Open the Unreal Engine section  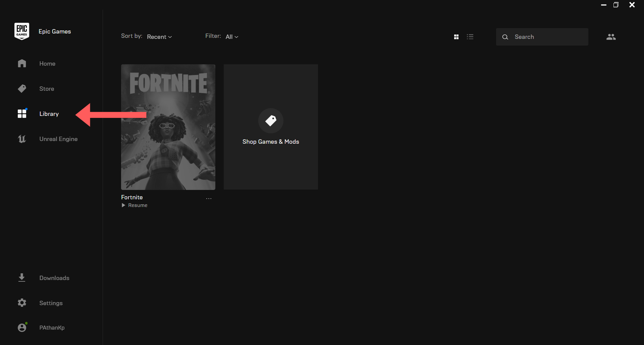[x=22, y=139]
